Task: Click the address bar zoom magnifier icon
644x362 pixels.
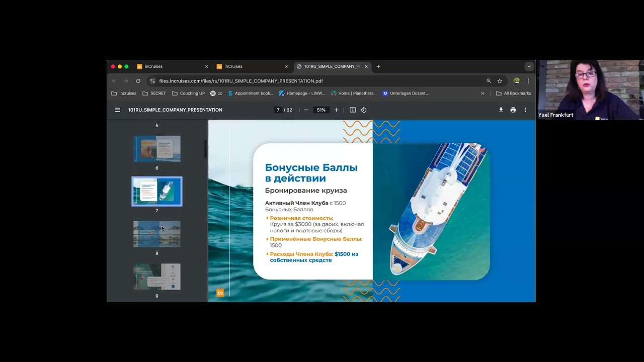Action: pos(489,81)
